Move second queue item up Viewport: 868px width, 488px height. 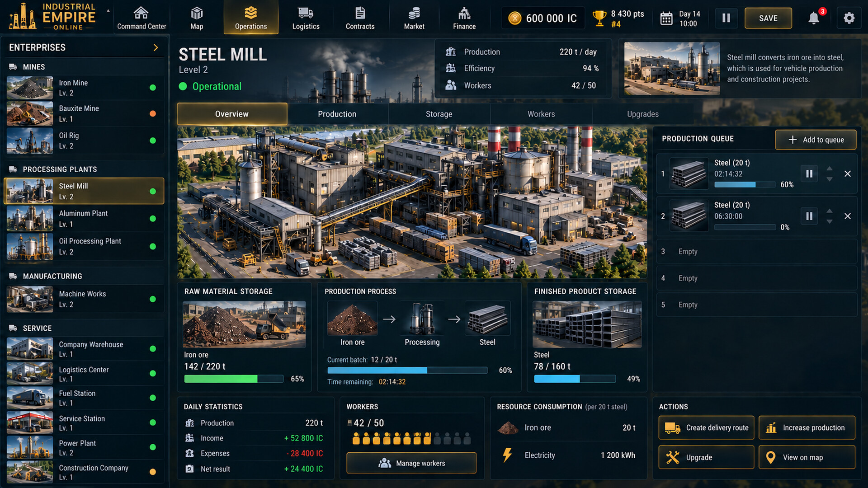tap(830, 211)
